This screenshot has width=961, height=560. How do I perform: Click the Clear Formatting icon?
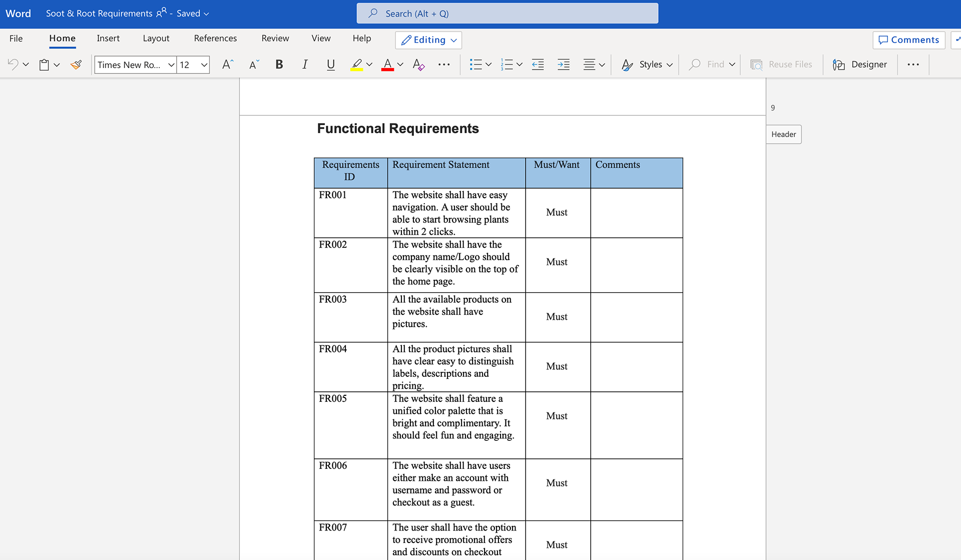click(x=418, y=65)
